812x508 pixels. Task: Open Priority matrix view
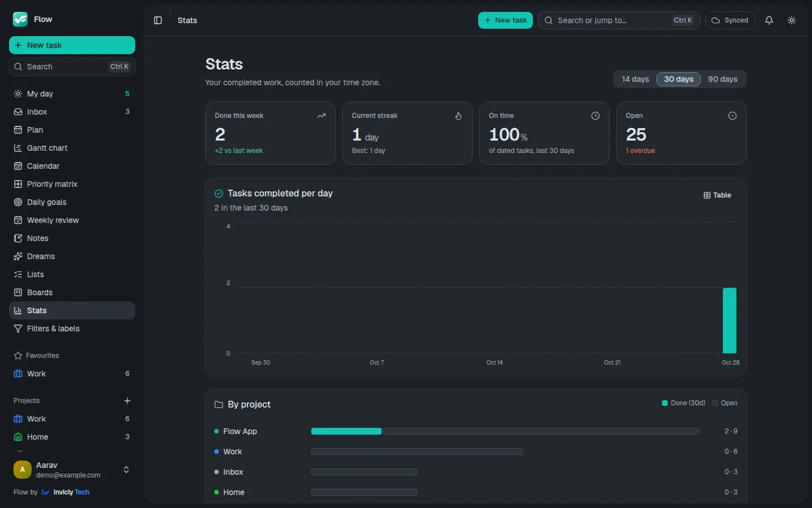tap(72, 184)
